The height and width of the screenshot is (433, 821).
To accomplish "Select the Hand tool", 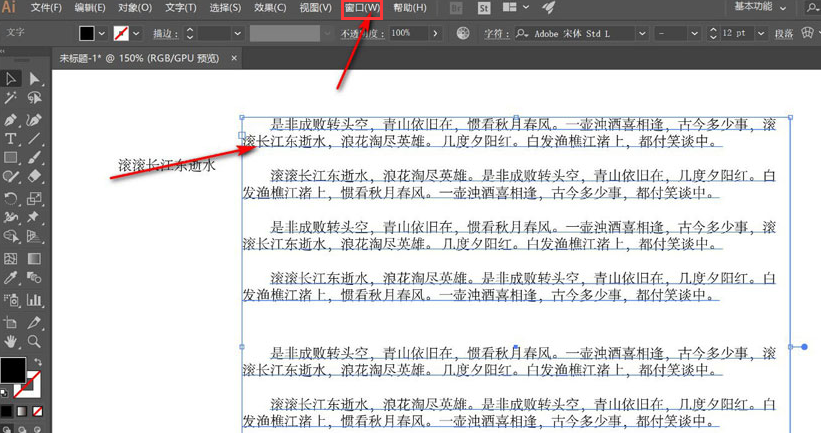I will [11, 342].
